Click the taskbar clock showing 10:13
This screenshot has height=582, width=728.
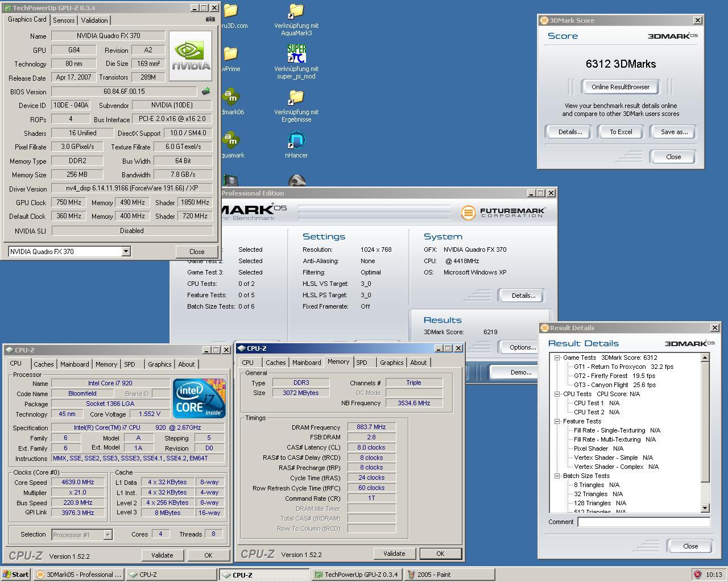pyautogui.click(x=714, y=575)
